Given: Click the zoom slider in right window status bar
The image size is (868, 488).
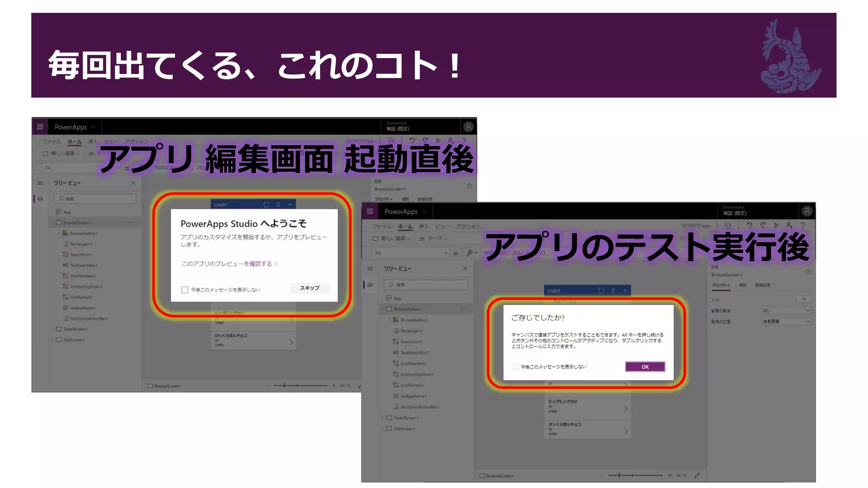Looking at the screenshot, I should [636, 475].
